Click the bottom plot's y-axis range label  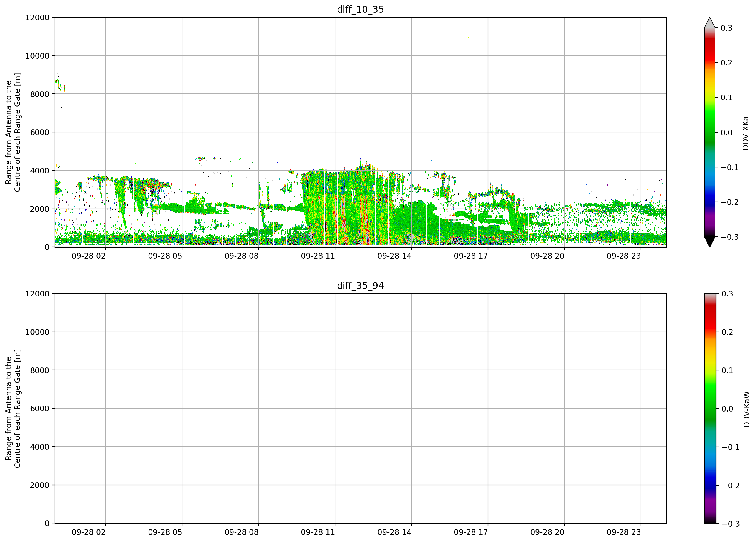tap(13, 409)
